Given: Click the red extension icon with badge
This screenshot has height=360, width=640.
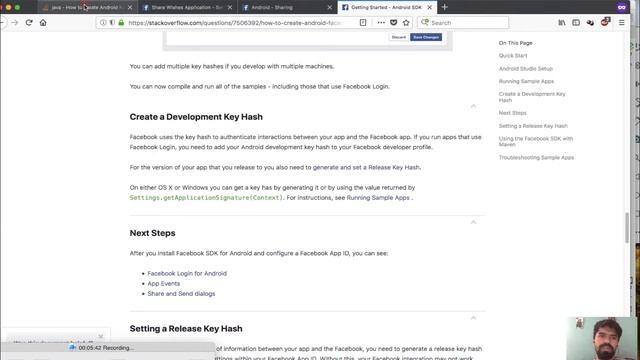Looking at the screenshot, I should tap(605, 22).
